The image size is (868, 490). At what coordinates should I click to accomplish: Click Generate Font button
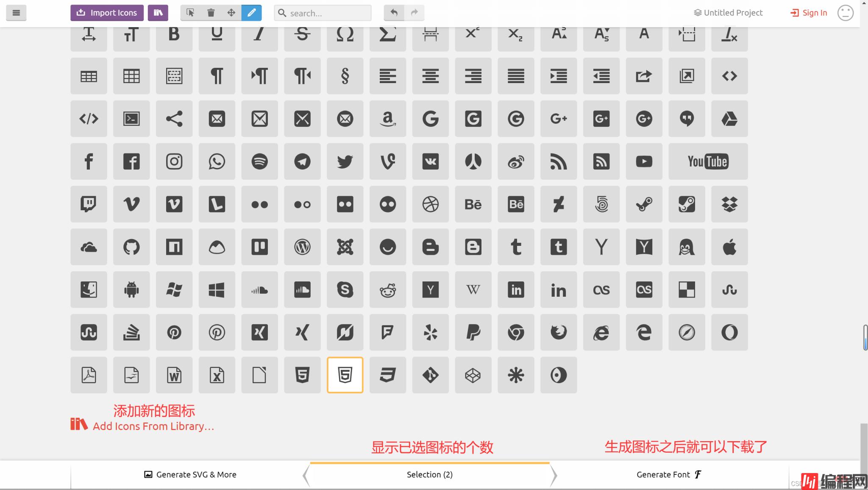[668, 474]
